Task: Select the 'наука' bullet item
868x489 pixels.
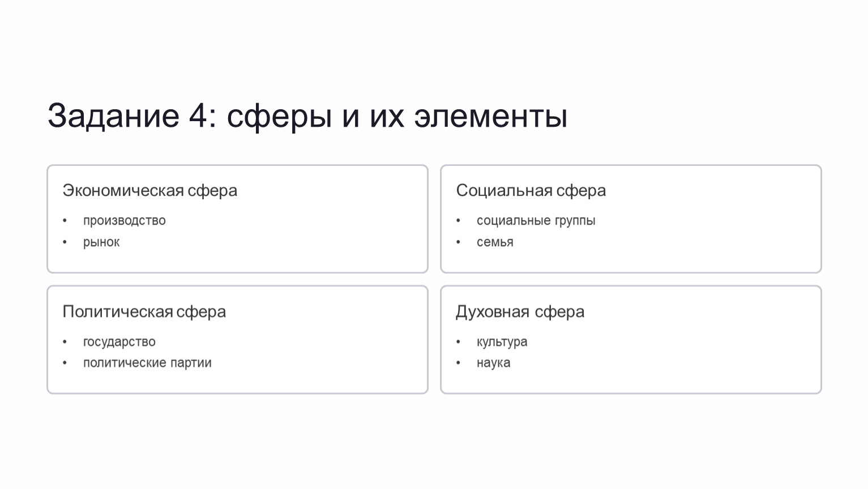Action: [x=494, y=363]
